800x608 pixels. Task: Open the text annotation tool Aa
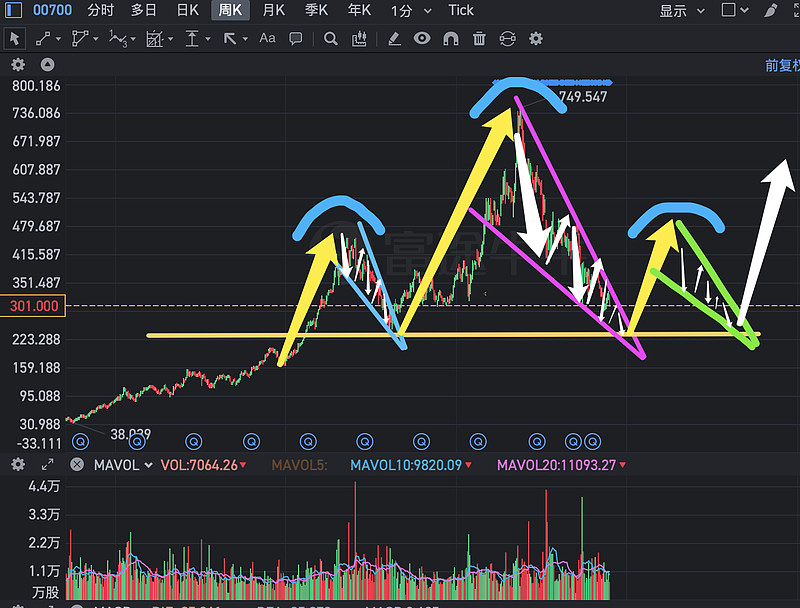(x=266, y=38)
